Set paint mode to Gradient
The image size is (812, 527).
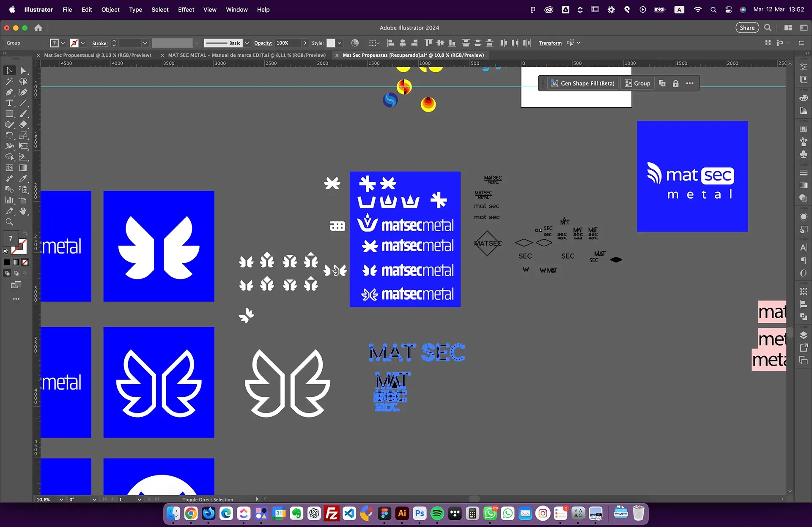(x=16, y=262)
